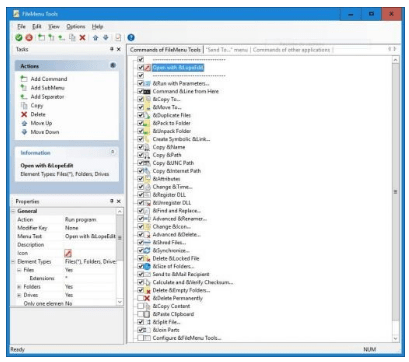
Task: Click the Size of Folders icon
Action: point(147,266)
